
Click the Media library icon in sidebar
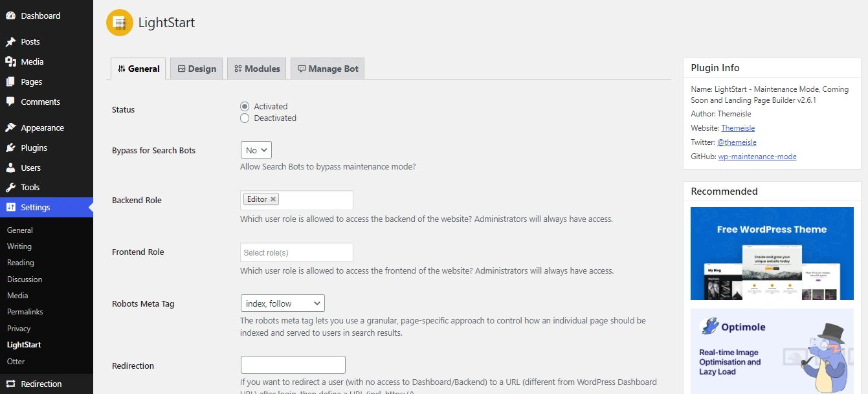click(10, 62)
